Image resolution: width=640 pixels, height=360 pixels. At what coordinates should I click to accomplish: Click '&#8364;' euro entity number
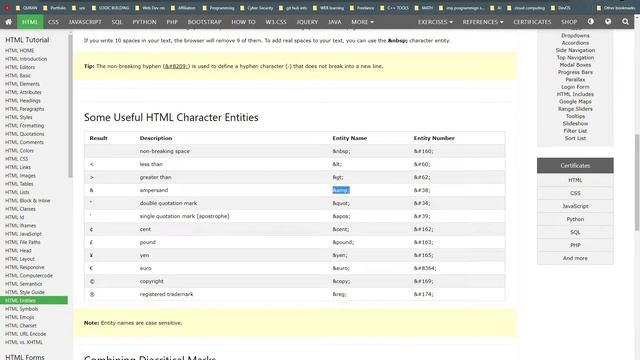[425, 268]
